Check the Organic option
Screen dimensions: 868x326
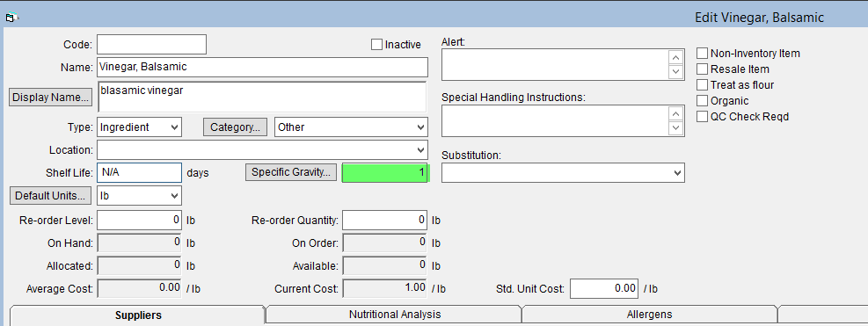click(702, 101)
